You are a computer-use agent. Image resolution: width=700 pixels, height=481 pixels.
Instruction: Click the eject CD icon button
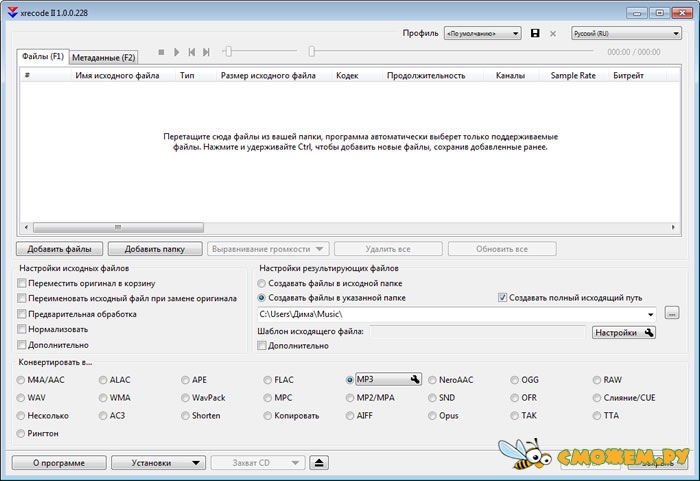click(x=319, y=463)
